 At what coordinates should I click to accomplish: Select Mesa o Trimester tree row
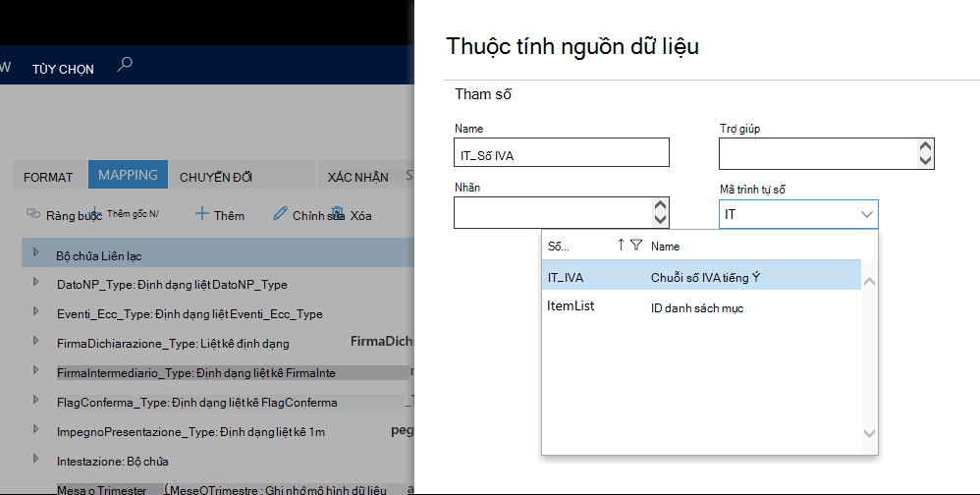click(x=221, y=490)
